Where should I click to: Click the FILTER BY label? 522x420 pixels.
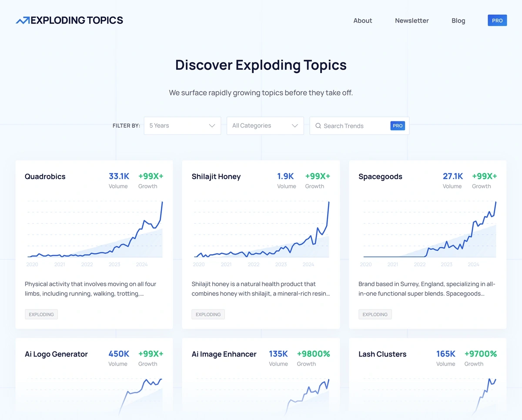pos(126,126)
